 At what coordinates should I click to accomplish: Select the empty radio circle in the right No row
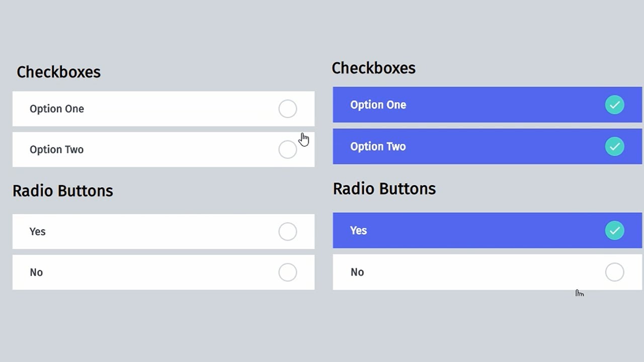[614, 272]
